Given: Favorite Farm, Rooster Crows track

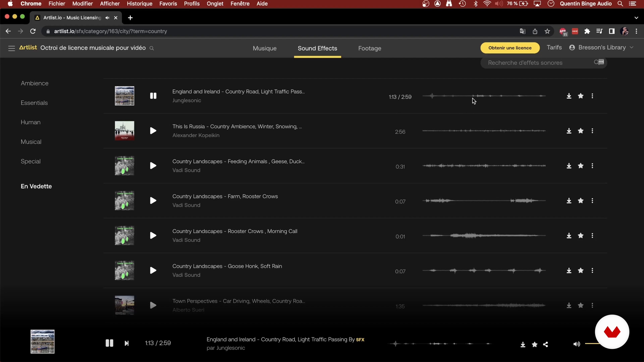Looking at the screenshot, I should click(x=580, y=201).
